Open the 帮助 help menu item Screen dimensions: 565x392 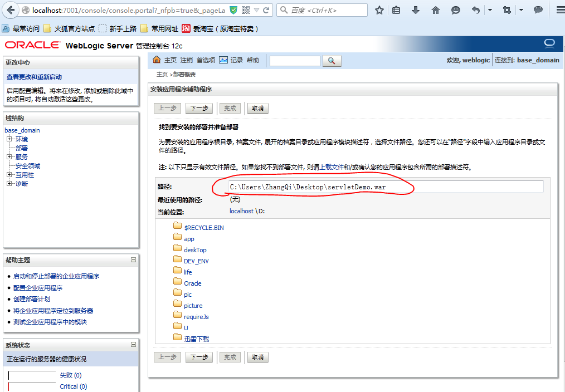click(x=253, y=60)
